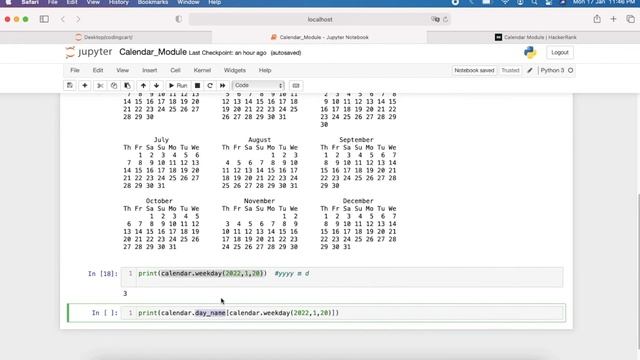Open new Safari tab plus icon
This screenshot has height=360, width=640.
tap(613, 19)
